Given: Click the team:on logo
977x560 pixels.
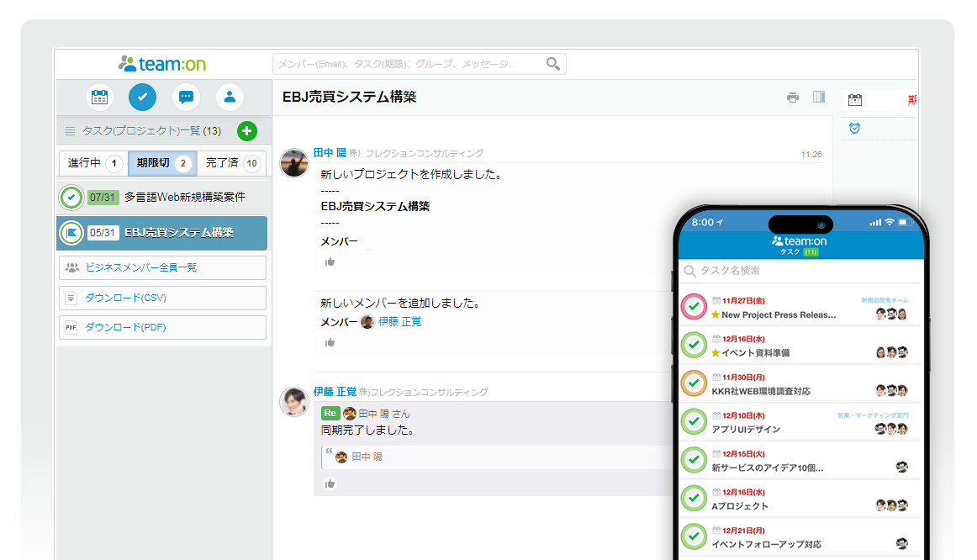Looking at the screenshot, I should pos(162,64).
